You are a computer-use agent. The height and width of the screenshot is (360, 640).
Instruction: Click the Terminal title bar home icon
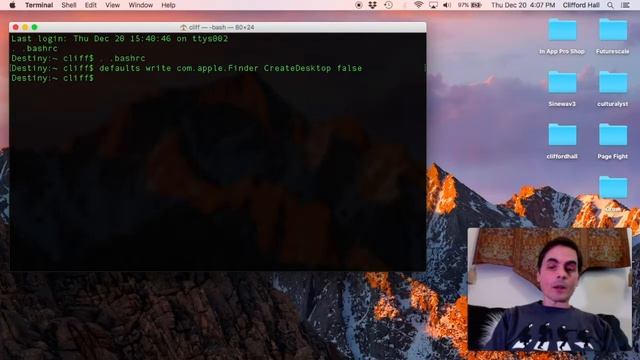point(183,27)
